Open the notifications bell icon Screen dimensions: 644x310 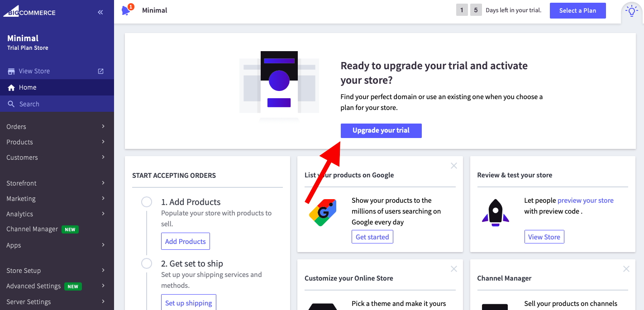[x=126, y=10]
